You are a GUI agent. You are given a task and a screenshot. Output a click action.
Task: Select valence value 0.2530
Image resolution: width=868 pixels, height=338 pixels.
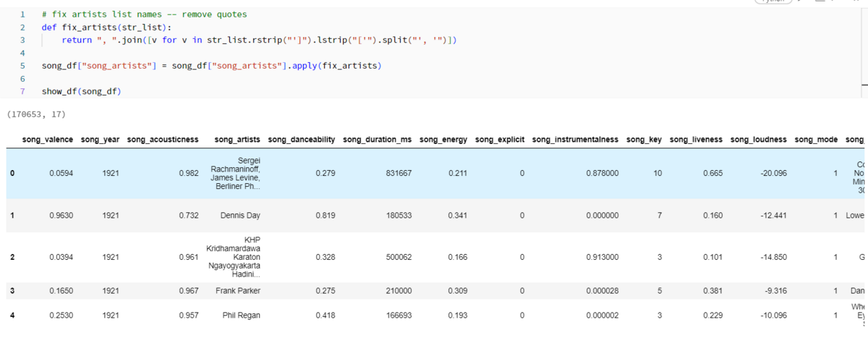click(60, 316)
